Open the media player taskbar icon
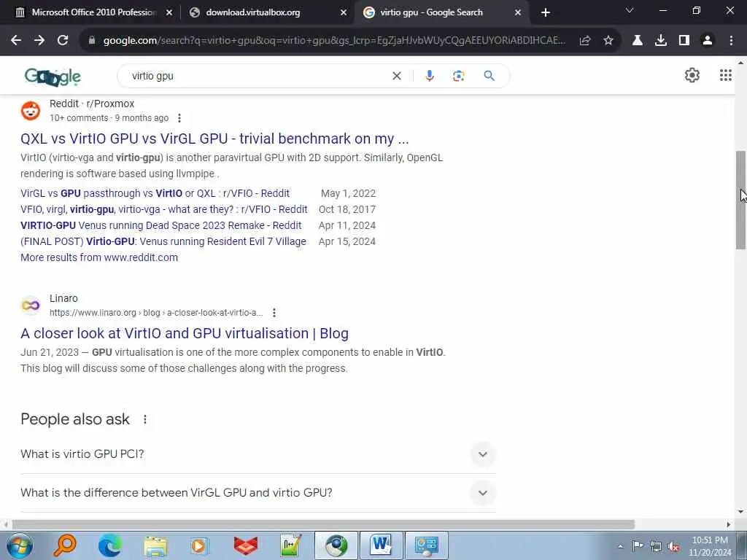 (200, 545)
